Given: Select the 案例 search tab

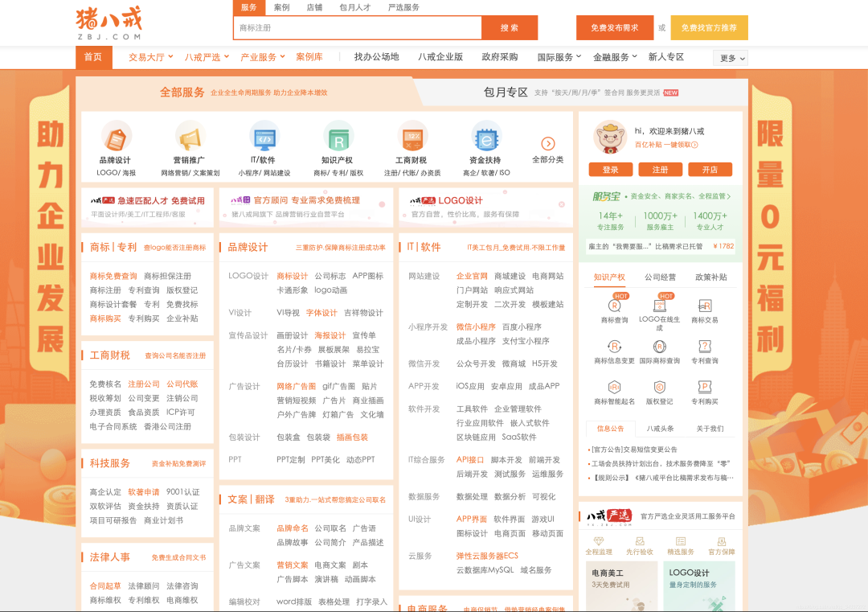Looking at the screenshot, I should point(282,8).
